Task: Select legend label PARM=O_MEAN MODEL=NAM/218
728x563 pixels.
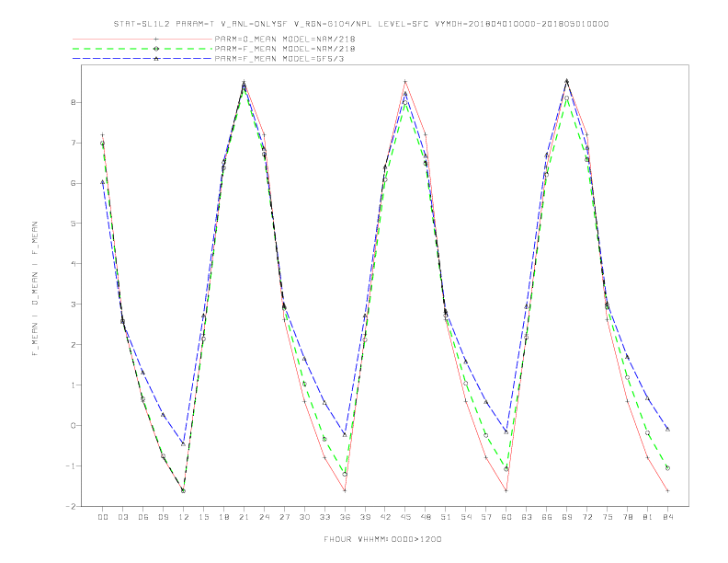Action: 285,39
